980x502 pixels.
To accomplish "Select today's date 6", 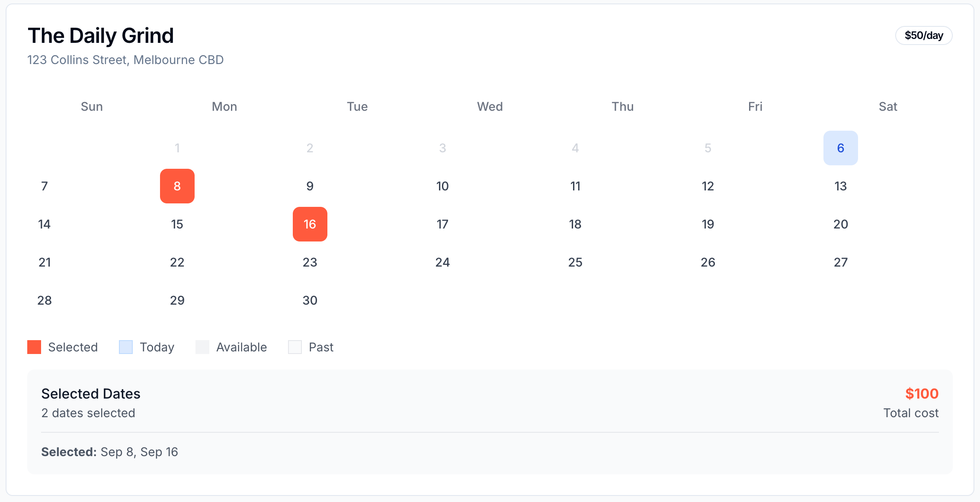I will click(840, 148).
